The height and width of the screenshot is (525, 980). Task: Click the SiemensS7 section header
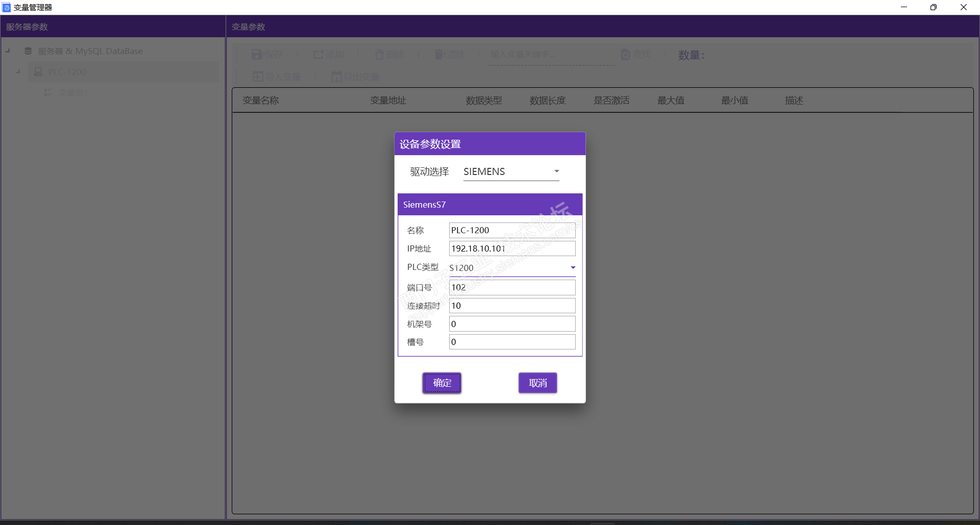tap(490, 204)
